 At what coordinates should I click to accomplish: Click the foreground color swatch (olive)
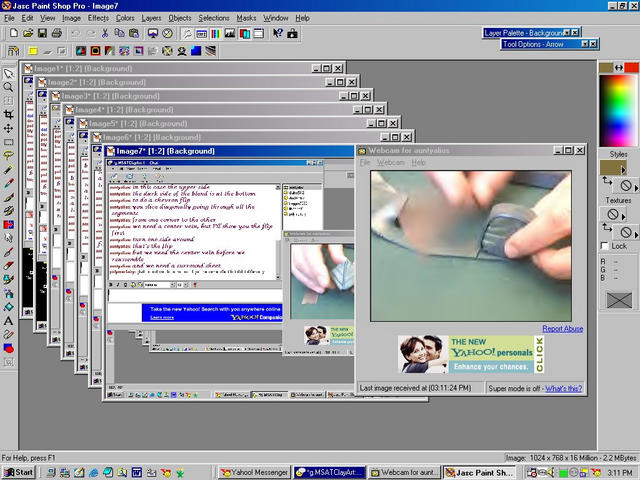coord(606,68)
